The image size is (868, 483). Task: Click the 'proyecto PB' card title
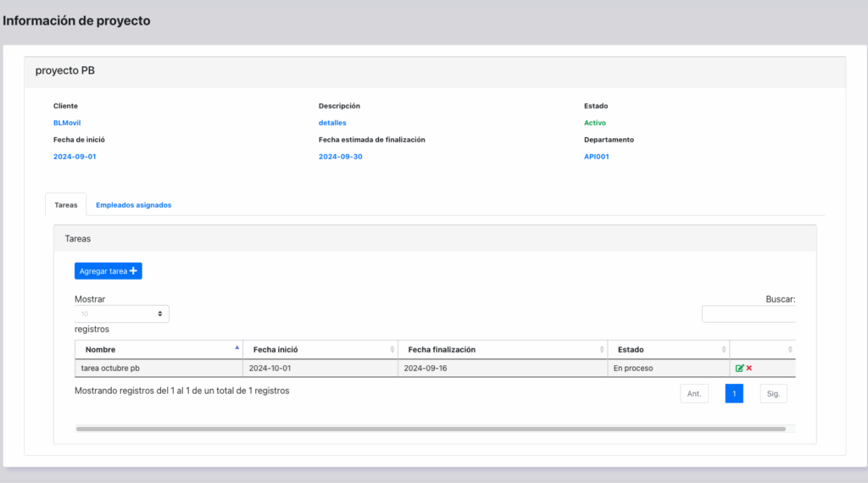[x=64, y=70]
